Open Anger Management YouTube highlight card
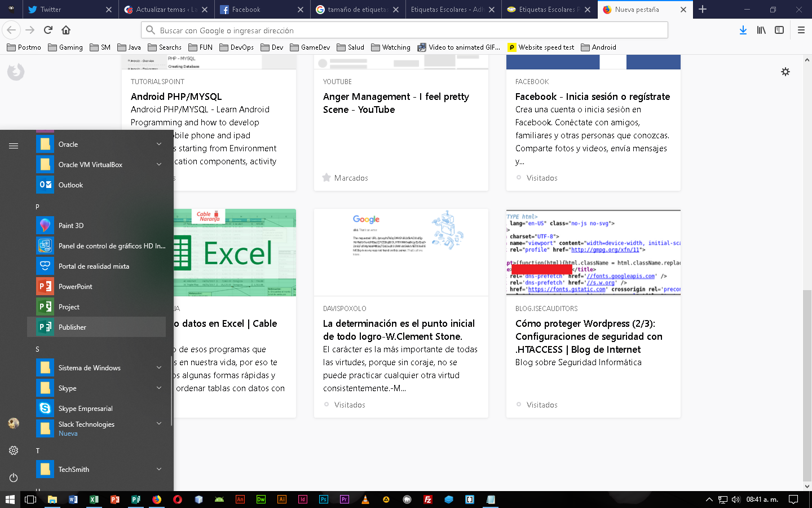812x508 pixels. (401, 123)
